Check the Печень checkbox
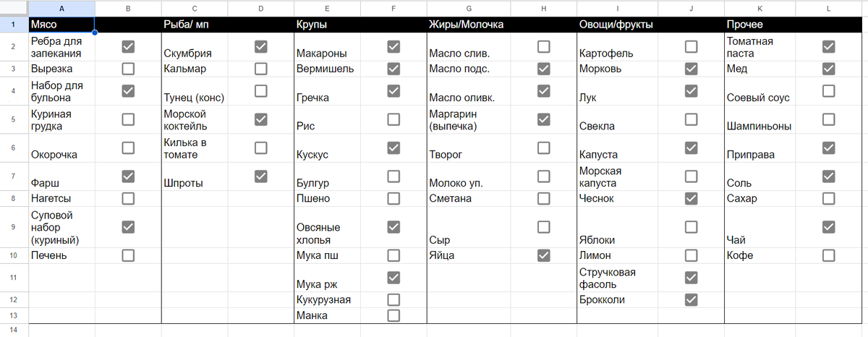The width and height of the screenshot is (868, 337). (128, 255)
